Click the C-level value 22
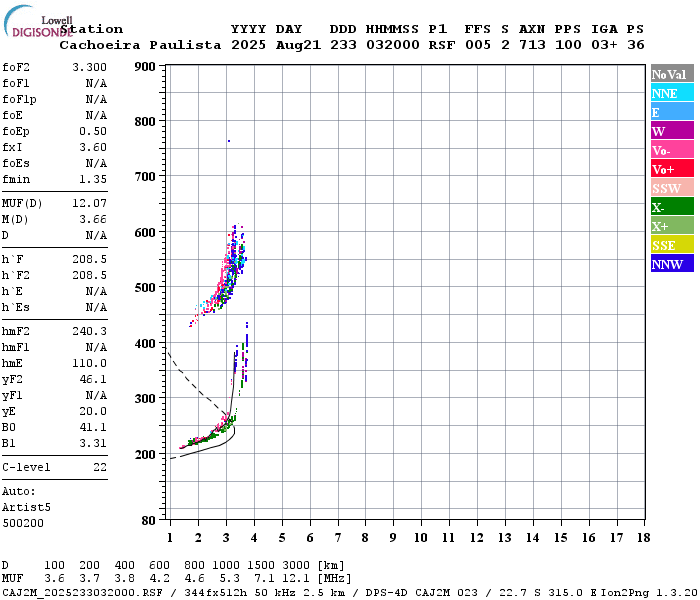This screenshot has width=700, height=600. pyautogui.click(x=100, y=467)
